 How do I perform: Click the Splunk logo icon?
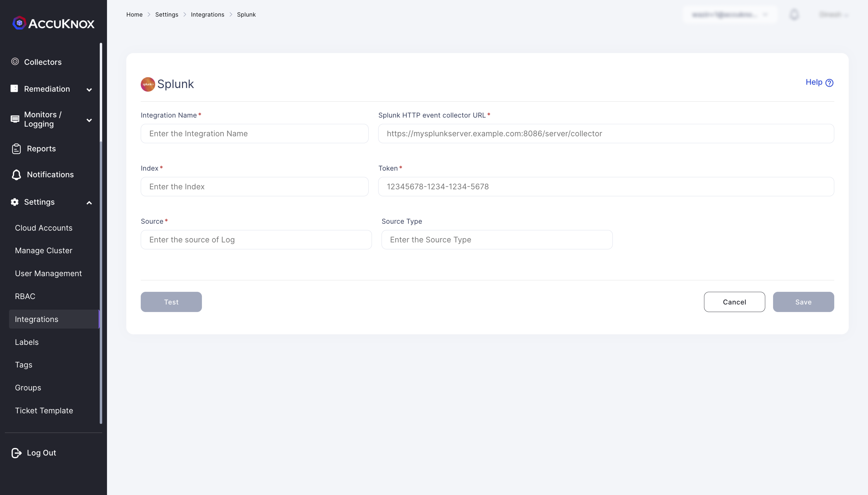coord(148,84)
